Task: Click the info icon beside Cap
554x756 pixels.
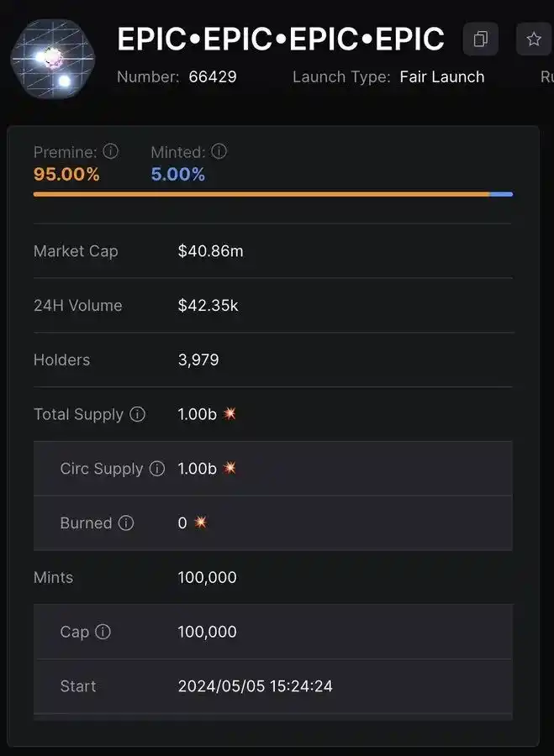Action: pos(103,632)
